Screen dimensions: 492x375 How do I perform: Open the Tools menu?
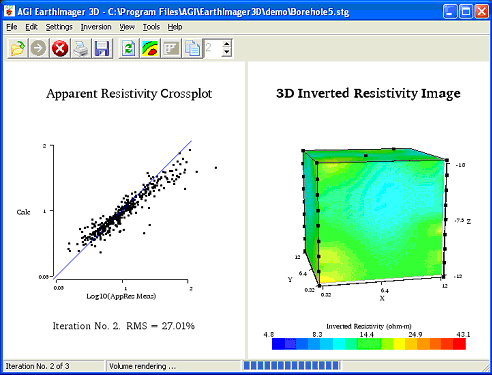pyautogui.click(x=151, y=27)
